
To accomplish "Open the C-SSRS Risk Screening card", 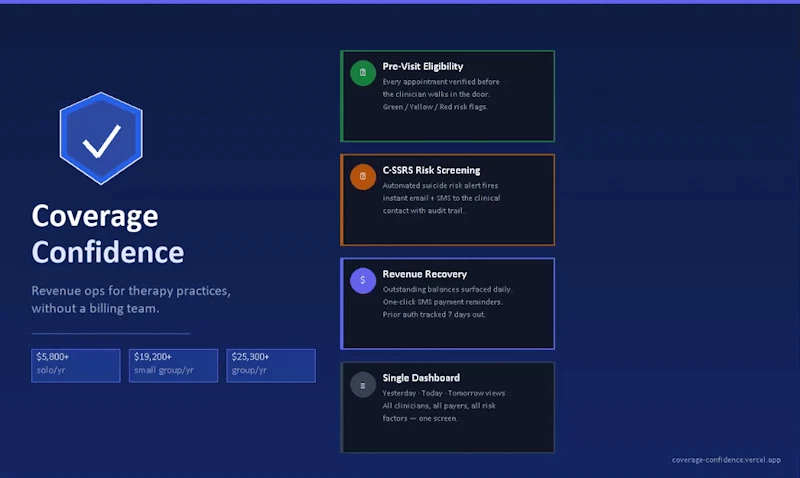I will (x=447, y=200).
